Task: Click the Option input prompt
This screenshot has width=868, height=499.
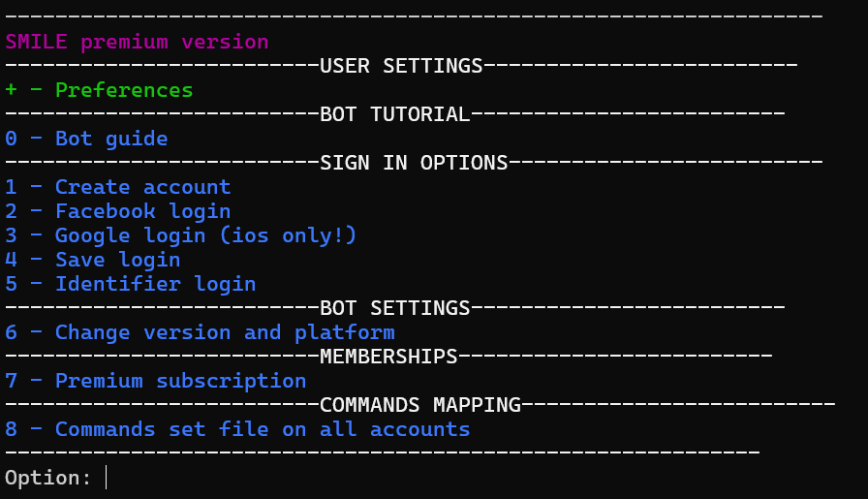Action: [55, 478]
